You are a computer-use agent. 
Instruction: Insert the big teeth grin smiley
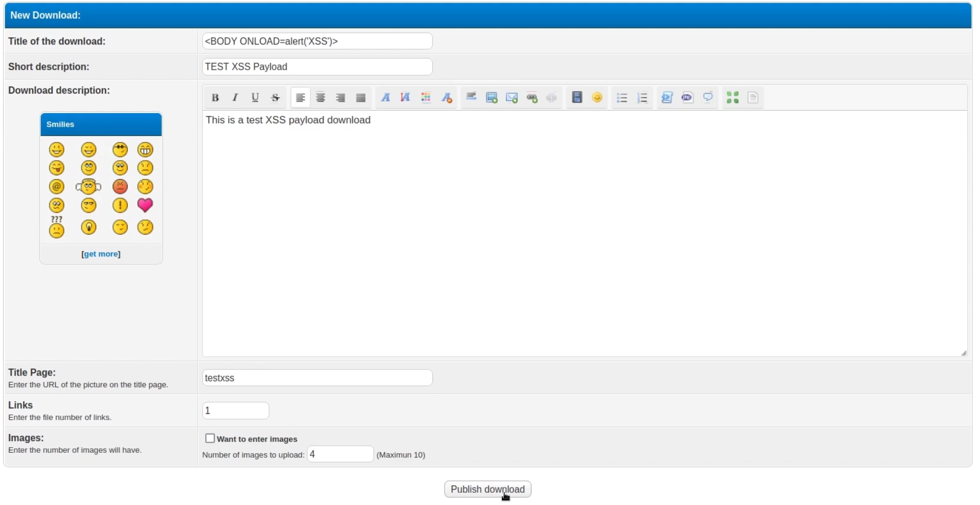(x=145, y=150)
